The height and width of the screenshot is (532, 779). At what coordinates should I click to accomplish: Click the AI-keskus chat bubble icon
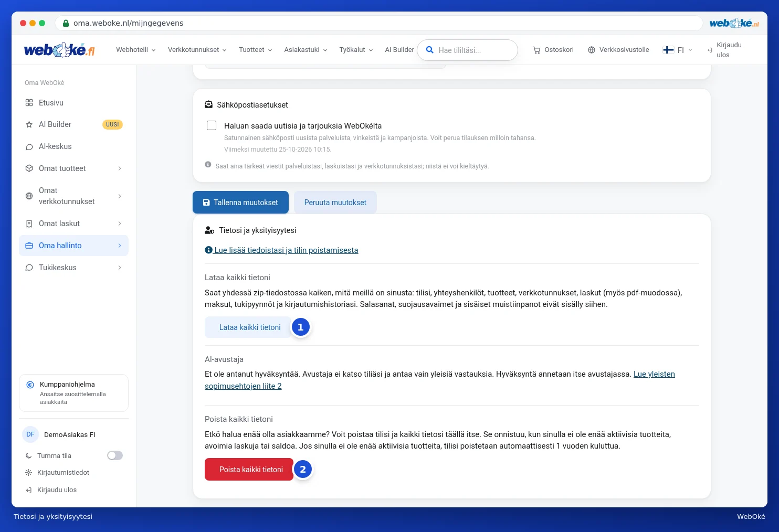29,147
